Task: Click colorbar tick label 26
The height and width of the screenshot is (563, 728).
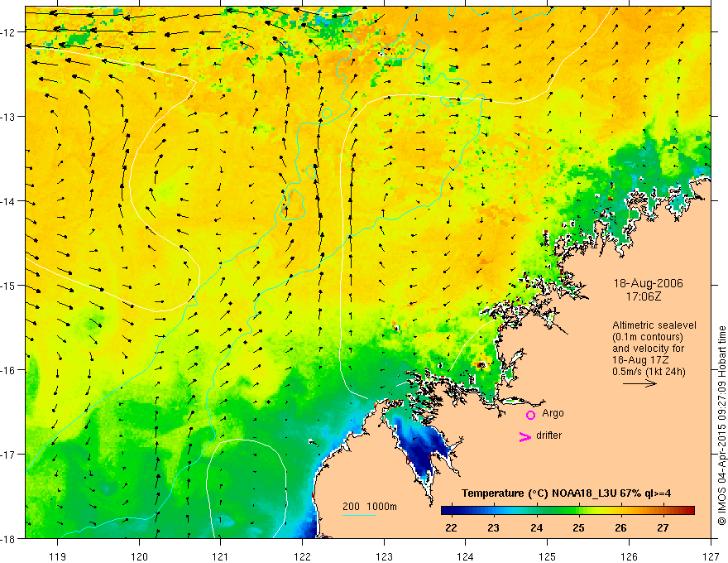Action: (620, 527)
